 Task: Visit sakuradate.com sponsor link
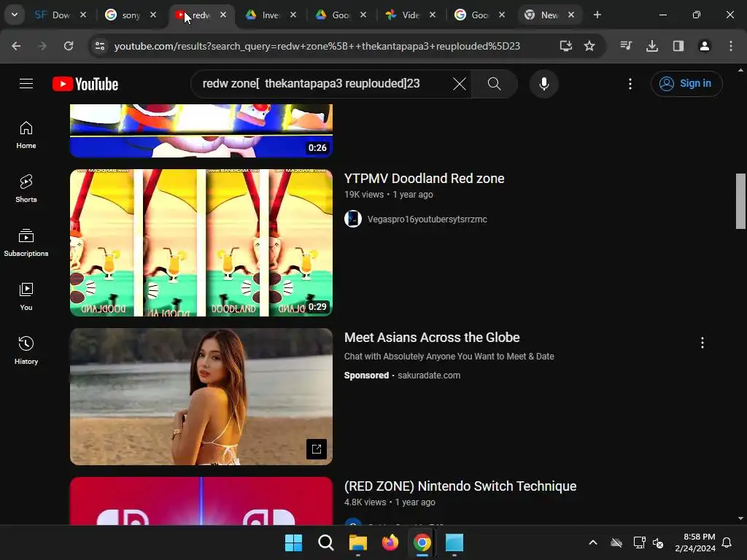point(429,376)
